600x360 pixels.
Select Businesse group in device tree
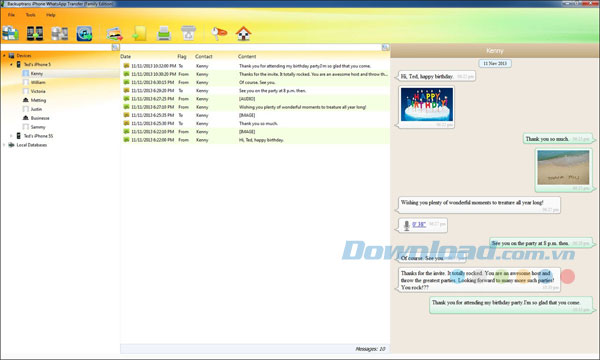point(40,118)
